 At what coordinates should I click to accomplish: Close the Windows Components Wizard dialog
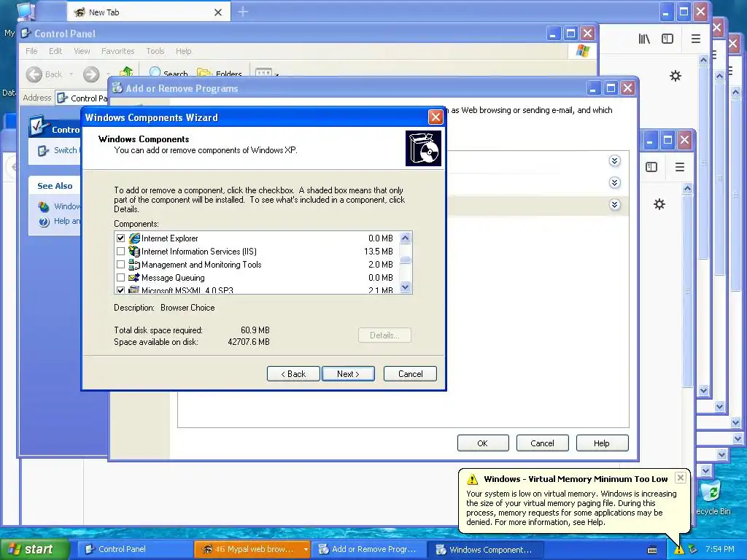(x=436, y=117)
